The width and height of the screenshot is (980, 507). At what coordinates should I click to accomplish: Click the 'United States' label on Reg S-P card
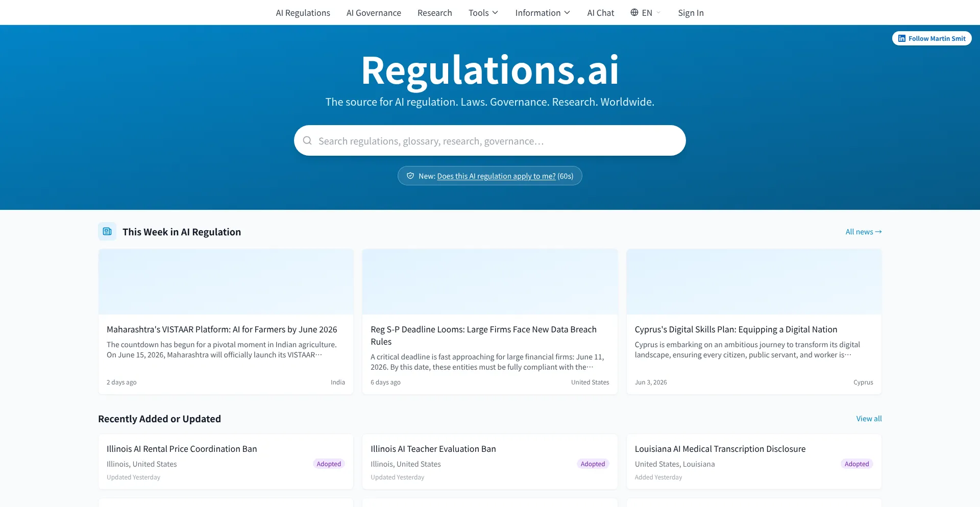(590, 382)
